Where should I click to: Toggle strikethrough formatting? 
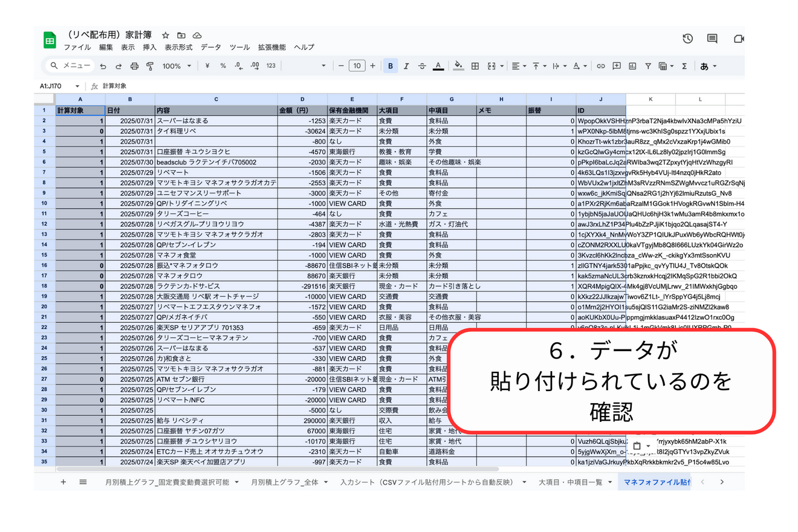(x=422, y=66)
